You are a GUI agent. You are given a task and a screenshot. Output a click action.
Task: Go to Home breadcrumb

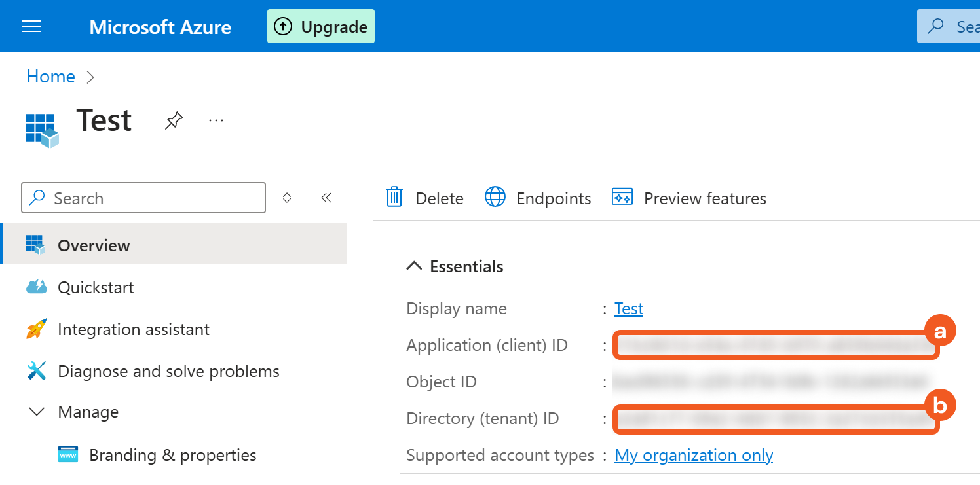(x=50, y=77)
